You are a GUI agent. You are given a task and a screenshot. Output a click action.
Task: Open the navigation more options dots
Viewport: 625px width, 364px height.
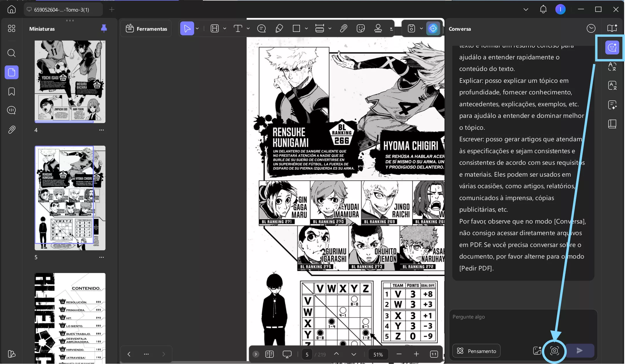(146, 354)
